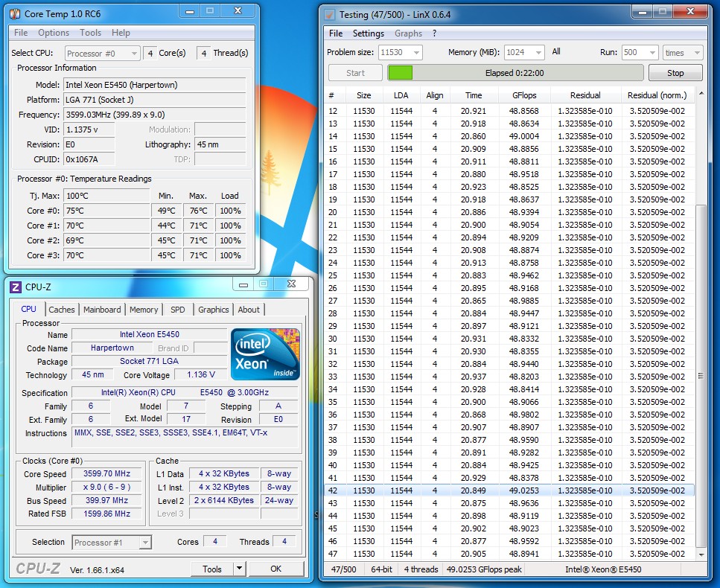This screenshot has width=720, height=588.
Task: Click the LinX title bar icon
Action: click(329, 15)
